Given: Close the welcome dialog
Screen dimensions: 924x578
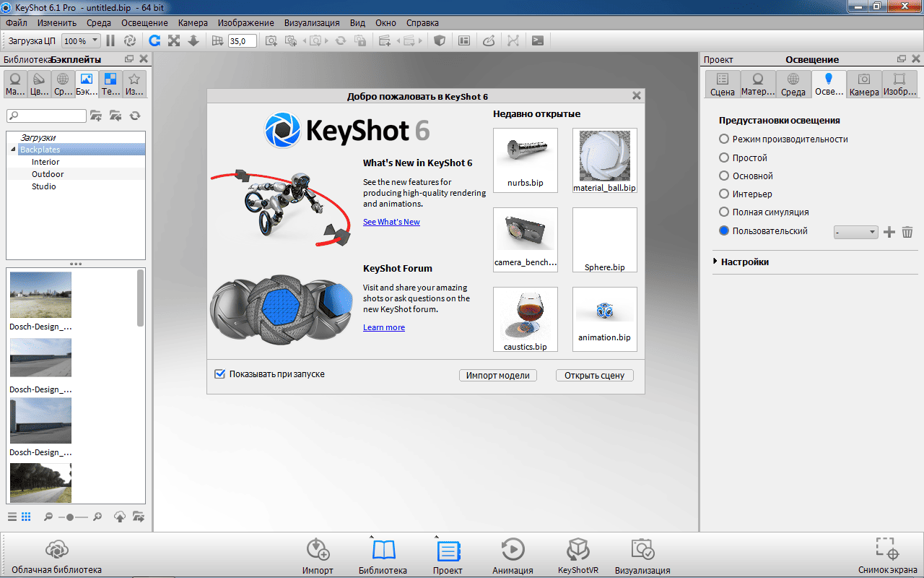Looking at the screenshot, I should point(636,95).
